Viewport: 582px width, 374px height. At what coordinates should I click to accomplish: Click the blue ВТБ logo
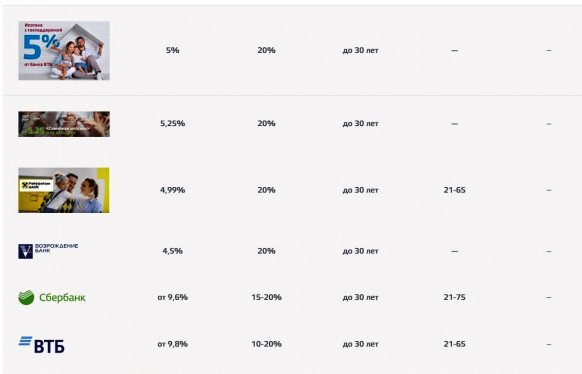42,345
